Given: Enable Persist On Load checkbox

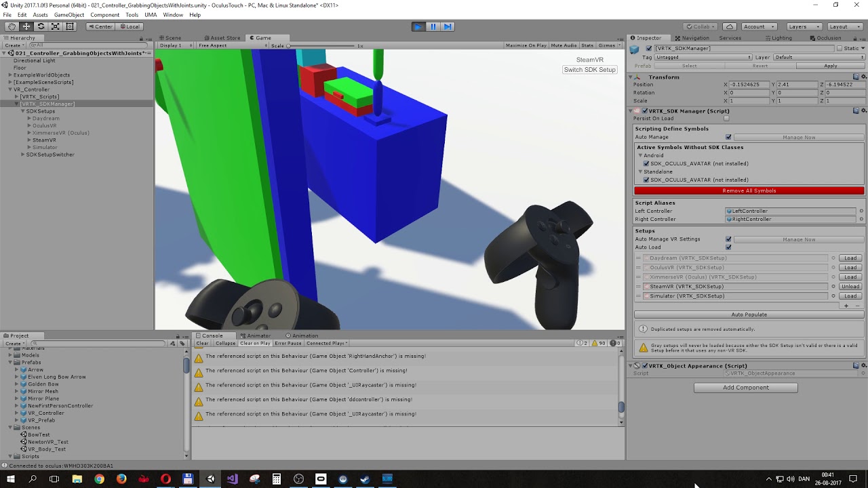Looking at the screenshot, I should pos(726,119).
